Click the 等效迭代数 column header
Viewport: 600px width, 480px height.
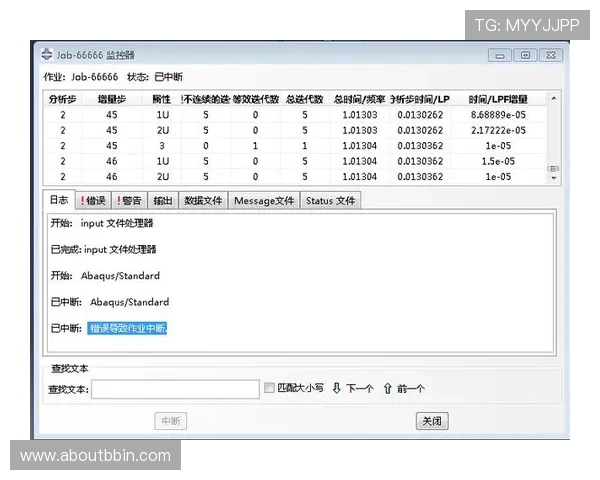pos(256,100)
